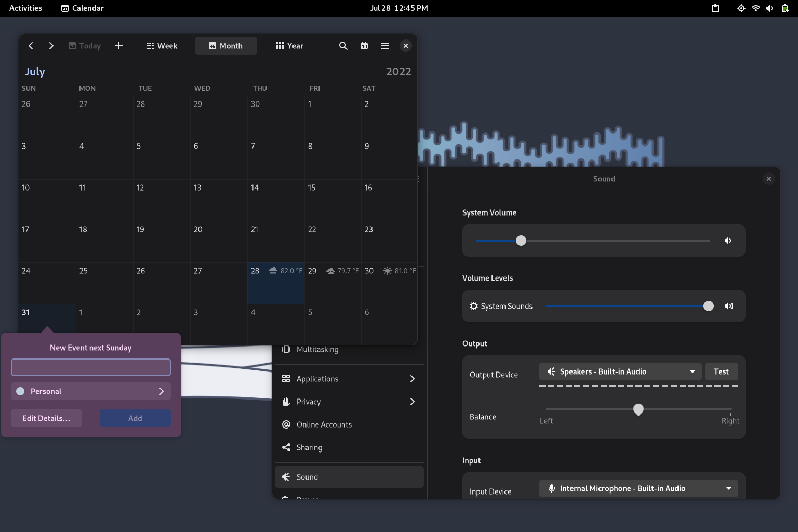Go to next month in Calendar
This screenshot has height=532, width=798.
point(51,46)
